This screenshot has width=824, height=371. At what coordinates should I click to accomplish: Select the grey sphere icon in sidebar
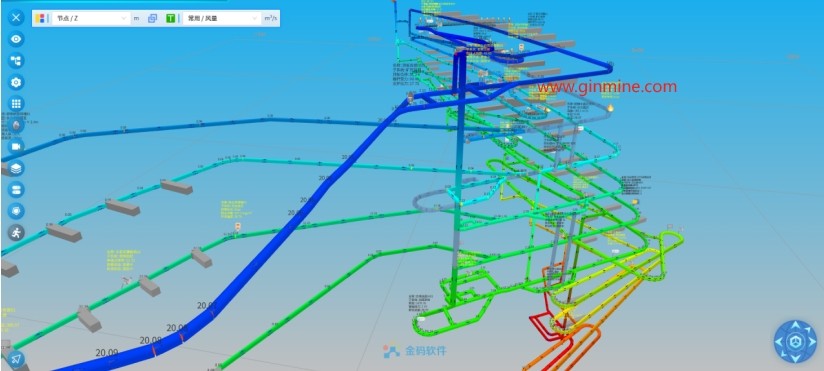point(16,125)
